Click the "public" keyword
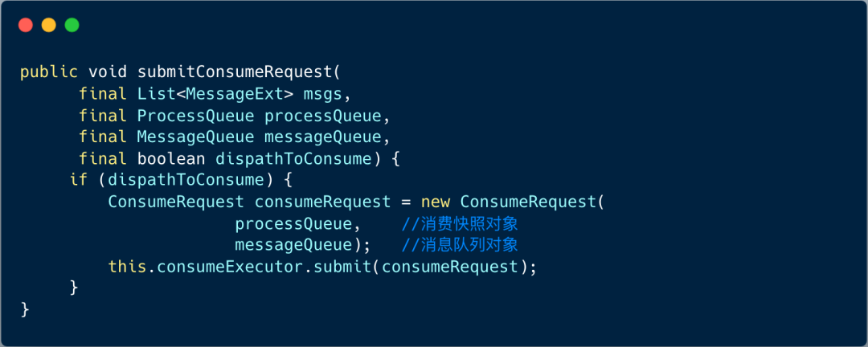The image size is (868, 347). pyautogui.click(x=49, y=71)
